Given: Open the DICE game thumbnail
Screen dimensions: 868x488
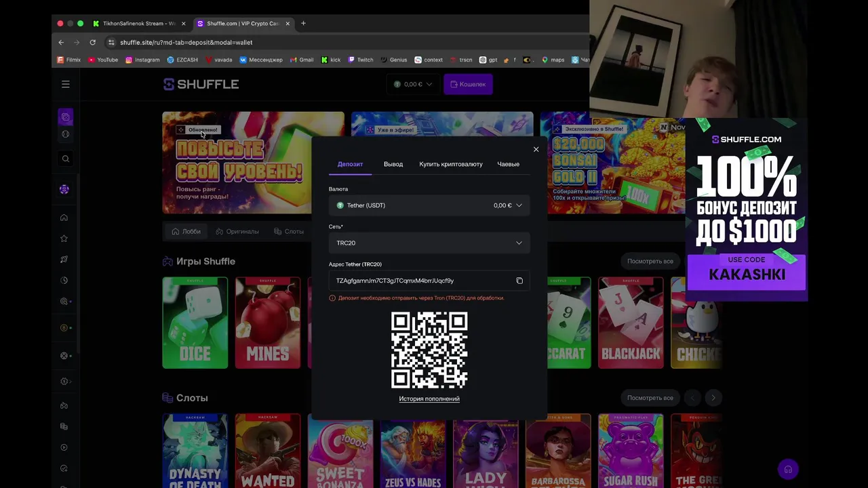Looking at the screenshot, I should click(195, 323).
